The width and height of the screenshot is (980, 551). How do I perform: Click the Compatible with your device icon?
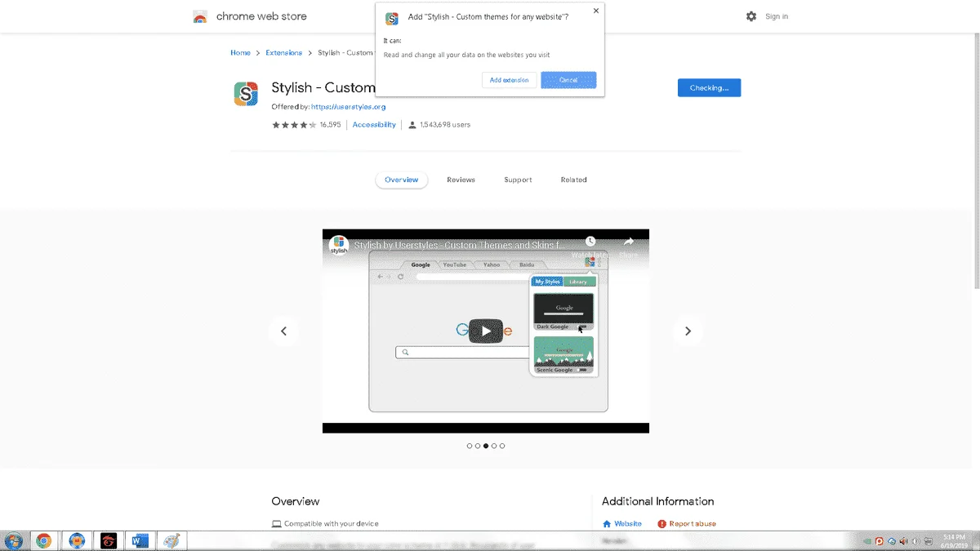pyautogui.click(x=276, y=524)
